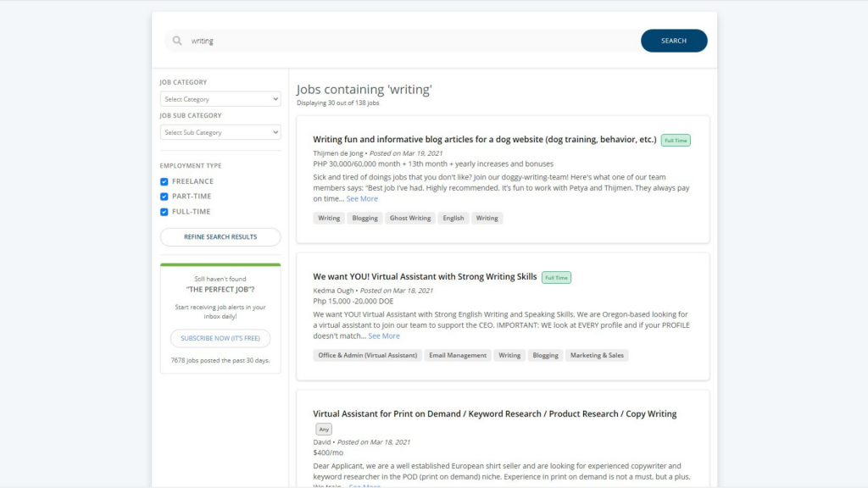Click 'Php 15,000 -20,000 DOE' salary text
The width and height of the screenshot is (868, 488).
tap(353, 301)
